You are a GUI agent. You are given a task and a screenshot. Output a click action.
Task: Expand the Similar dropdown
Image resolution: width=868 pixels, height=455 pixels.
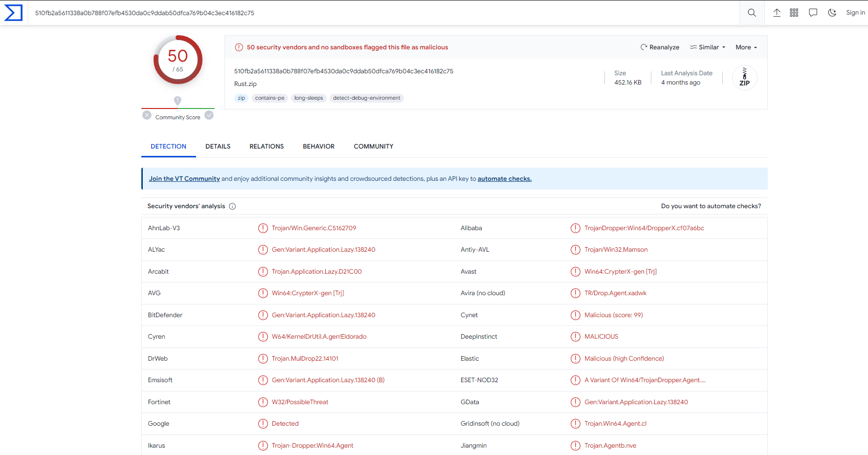708,47
